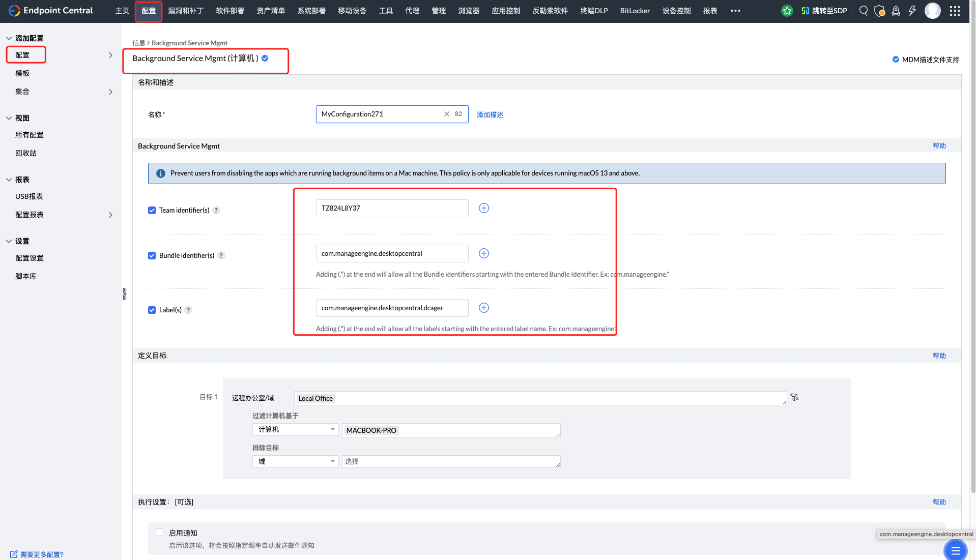This screenshot has height=560, width=976.
Task: Open 回收站 in the sidebar
Action: [x=26, y=153]
